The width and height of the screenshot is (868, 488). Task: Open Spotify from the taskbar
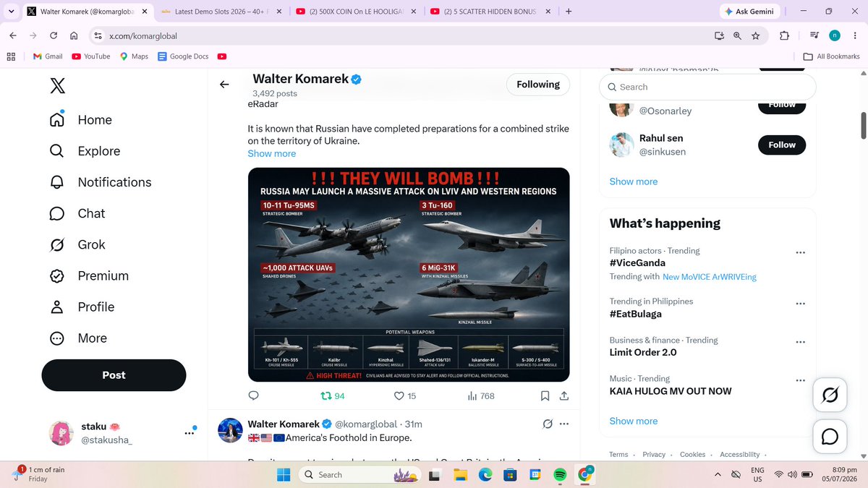pos(559,474)
